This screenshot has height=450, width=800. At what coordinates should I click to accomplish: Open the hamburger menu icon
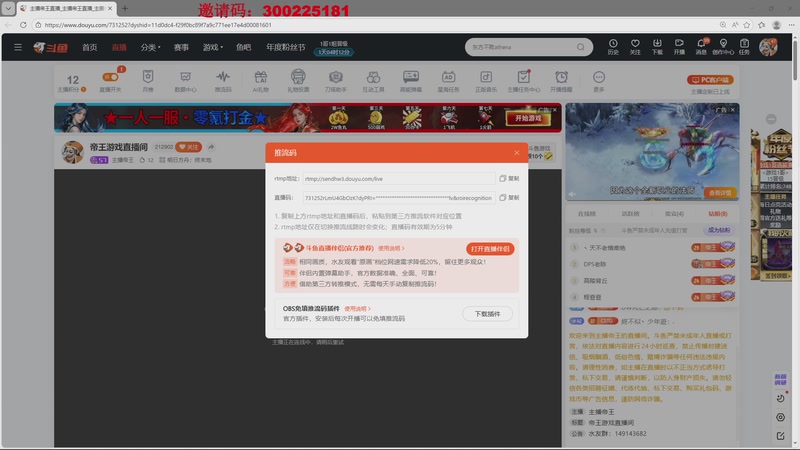click(18, 47)
